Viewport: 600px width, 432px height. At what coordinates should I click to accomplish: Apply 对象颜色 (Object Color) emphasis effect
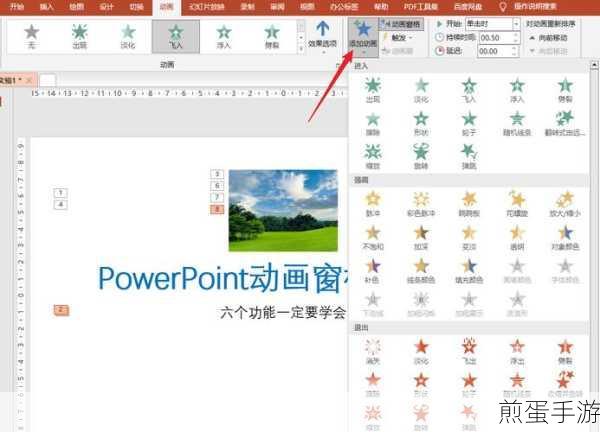click(x=565, y=237)
